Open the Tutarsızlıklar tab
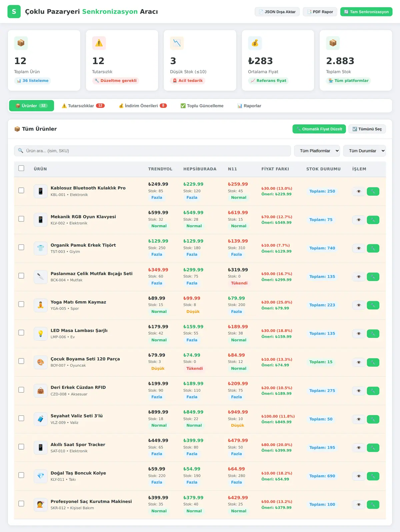400x532 pixels. click(x=83, y=106)
